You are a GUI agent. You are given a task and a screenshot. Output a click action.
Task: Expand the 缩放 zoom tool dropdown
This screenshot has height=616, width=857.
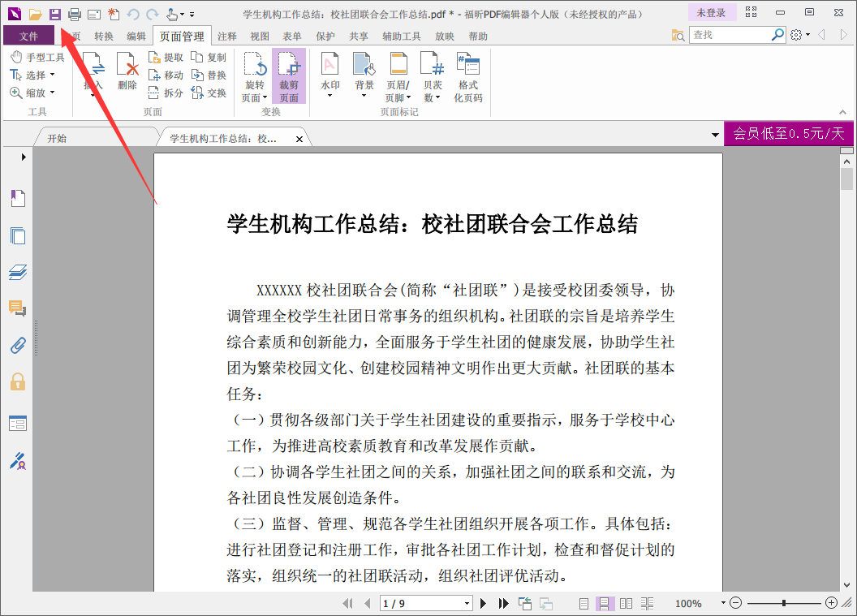(53, 93)
